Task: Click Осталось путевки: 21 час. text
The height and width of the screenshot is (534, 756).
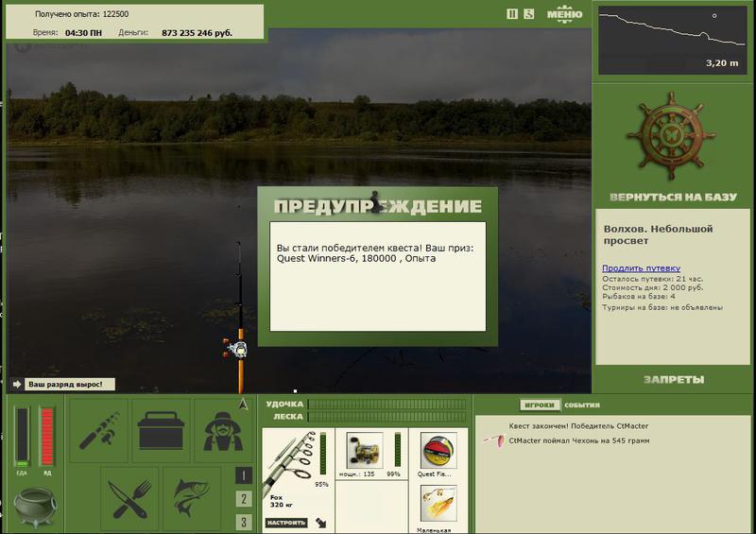Action: (652, 279)
